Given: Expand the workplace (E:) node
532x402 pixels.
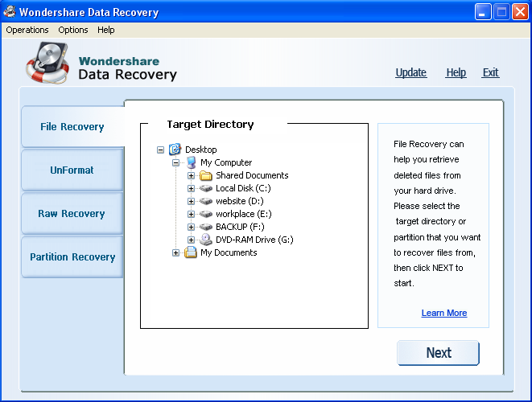Looking at the screenshot, I should tap(191, 214).
